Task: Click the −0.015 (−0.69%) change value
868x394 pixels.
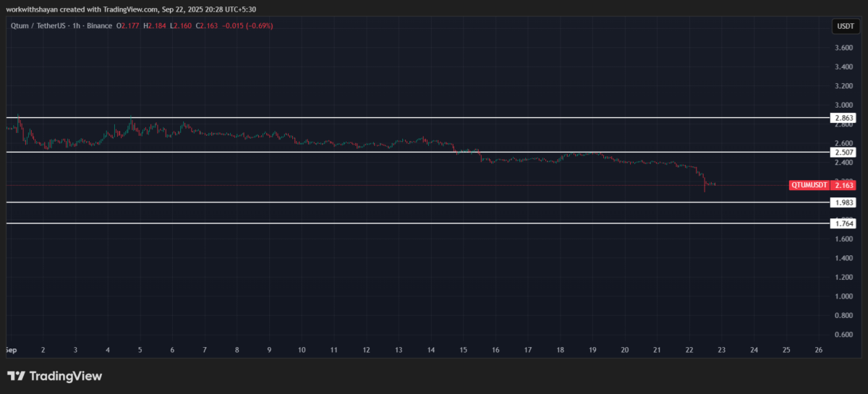Action: tap(248, 26)
